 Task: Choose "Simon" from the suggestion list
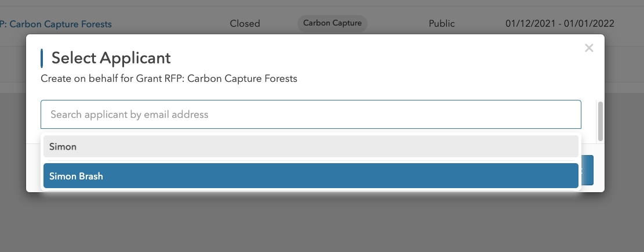point(311,146)
